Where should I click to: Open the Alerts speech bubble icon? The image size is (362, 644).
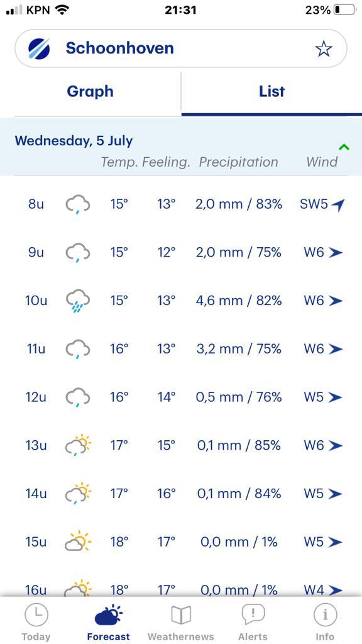(253, 615)
